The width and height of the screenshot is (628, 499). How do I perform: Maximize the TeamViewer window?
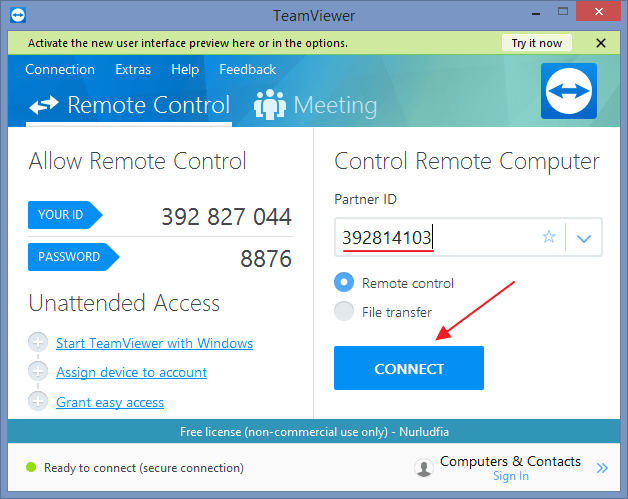click(563, 12)
